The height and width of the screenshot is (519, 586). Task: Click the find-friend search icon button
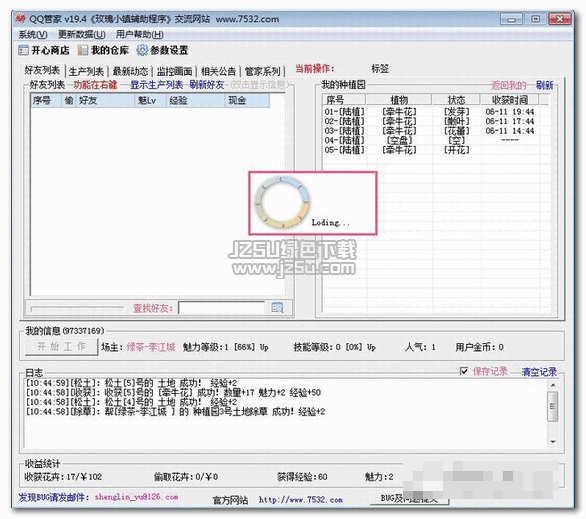[x=277, y=308]
